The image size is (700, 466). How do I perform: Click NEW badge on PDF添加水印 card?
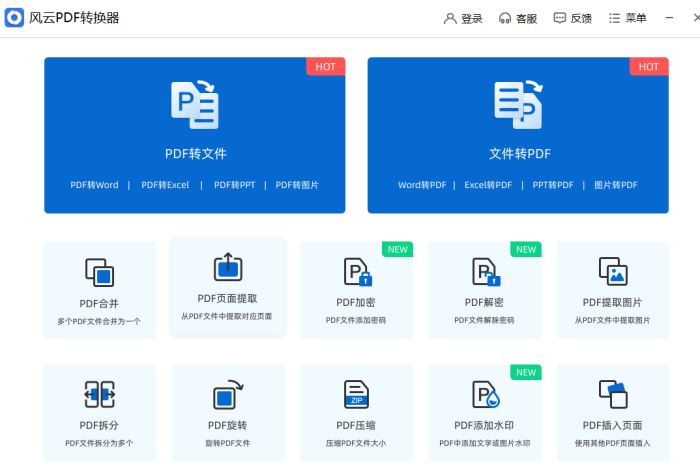526,373
